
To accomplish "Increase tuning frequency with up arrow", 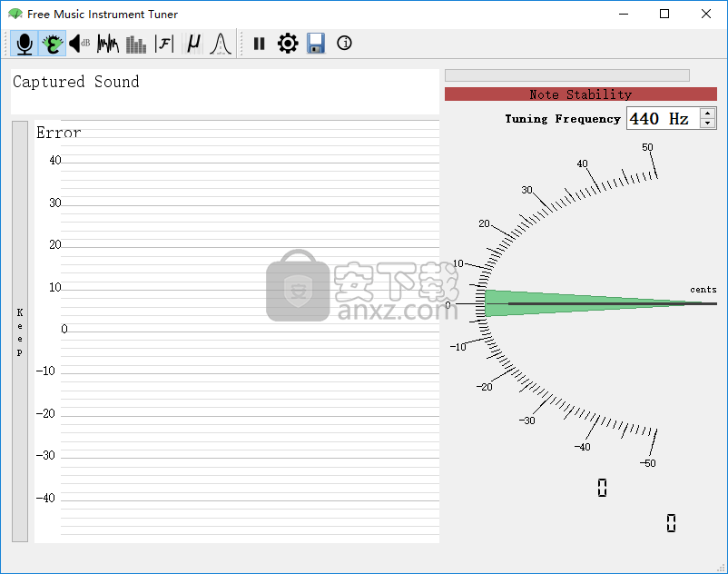I will tap(707, 113).
